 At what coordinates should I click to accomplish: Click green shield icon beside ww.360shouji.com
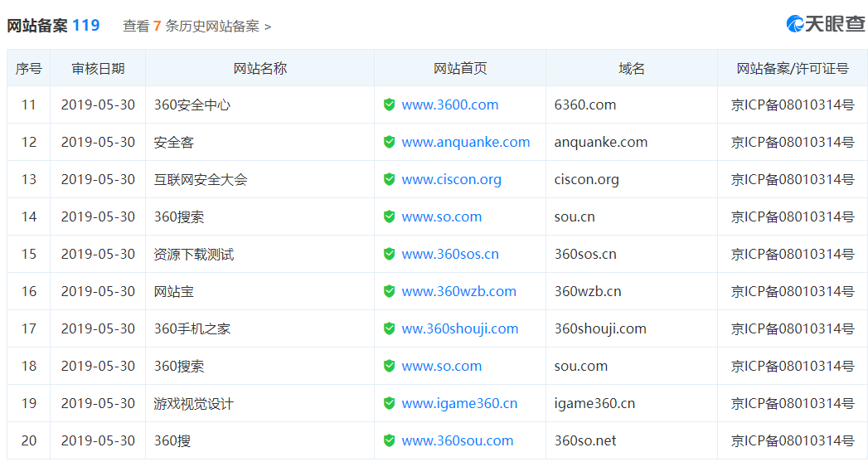[389, 328]
